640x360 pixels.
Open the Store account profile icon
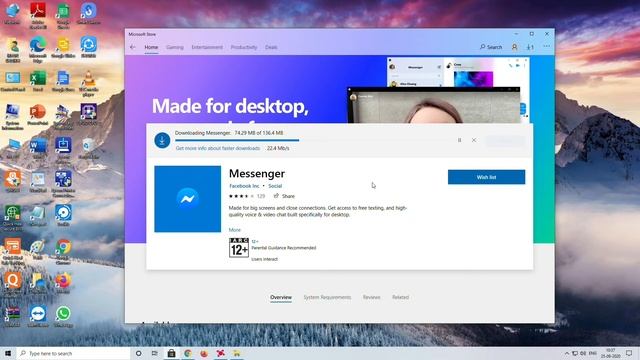tap(514, 47)
